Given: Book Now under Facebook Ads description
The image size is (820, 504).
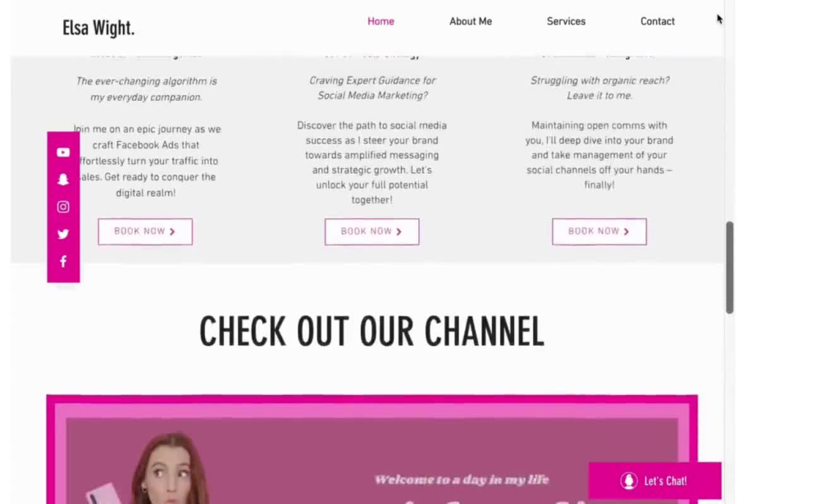Looking at the screenshot, I should (145, 232).
